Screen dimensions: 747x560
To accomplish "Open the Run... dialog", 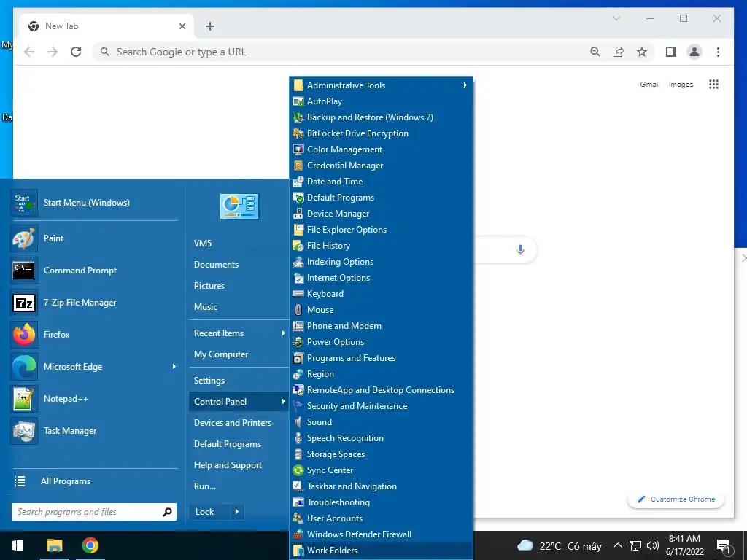I will point(239,486).
